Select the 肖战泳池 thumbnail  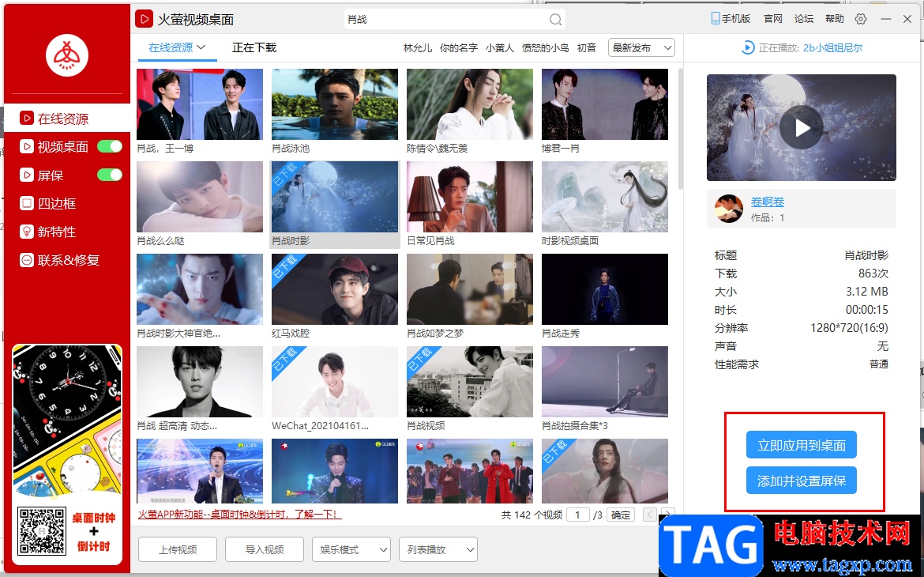[335, 104]
